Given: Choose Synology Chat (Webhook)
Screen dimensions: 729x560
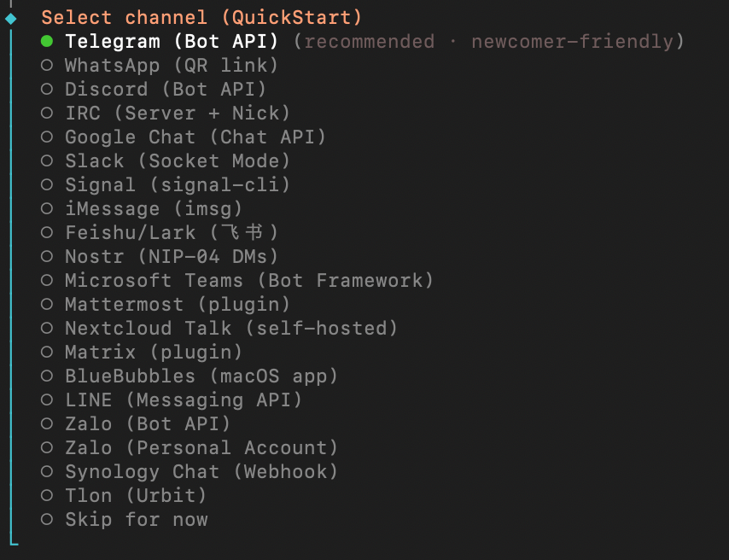Looking at the screenshot, I should [x=201, y=471].
